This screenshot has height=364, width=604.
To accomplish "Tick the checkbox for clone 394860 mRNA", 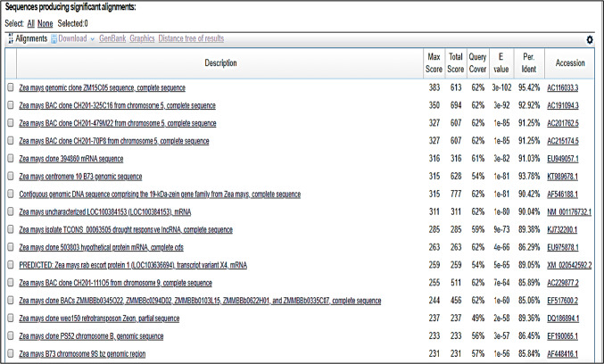I will click(x=11, y=158).
